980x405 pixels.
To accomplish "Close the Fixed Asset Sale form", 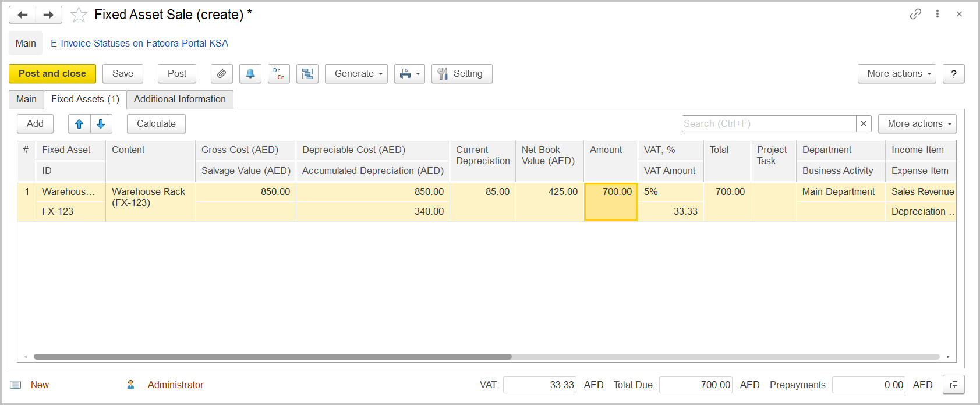I will tap(959, 14).
